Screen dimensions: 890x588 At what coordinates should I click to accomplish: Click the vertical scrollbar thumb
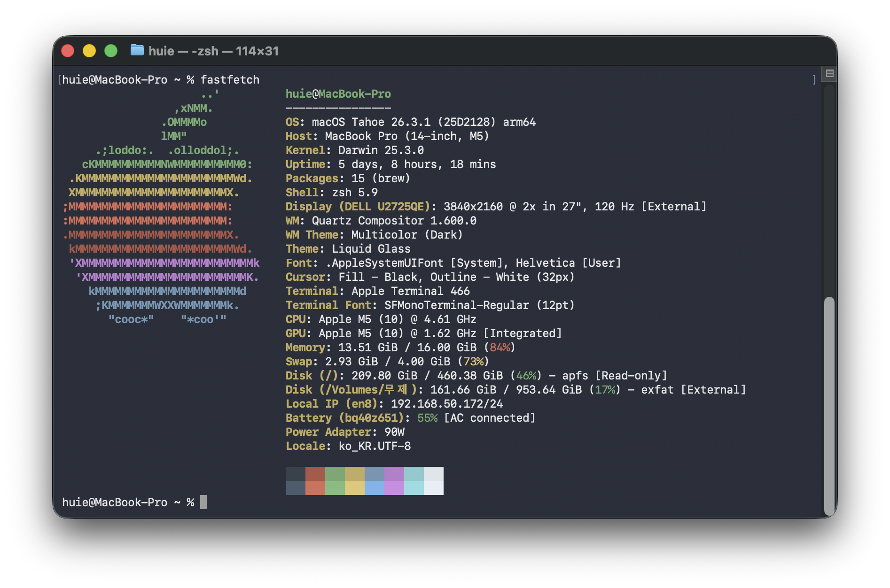(829, 404)
